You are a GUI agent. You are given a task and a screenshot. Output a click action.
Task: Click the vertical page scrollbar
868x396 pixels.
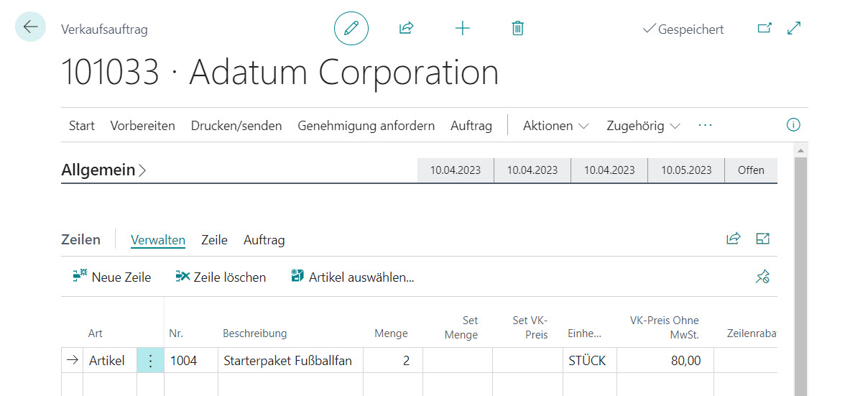[x=800, y=276]
